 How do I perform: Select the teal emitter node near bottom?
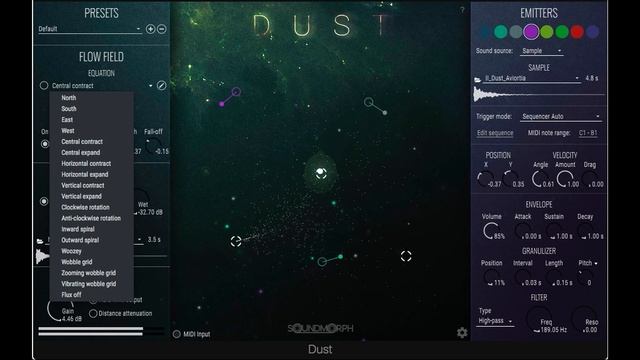[x=322, y=262]
